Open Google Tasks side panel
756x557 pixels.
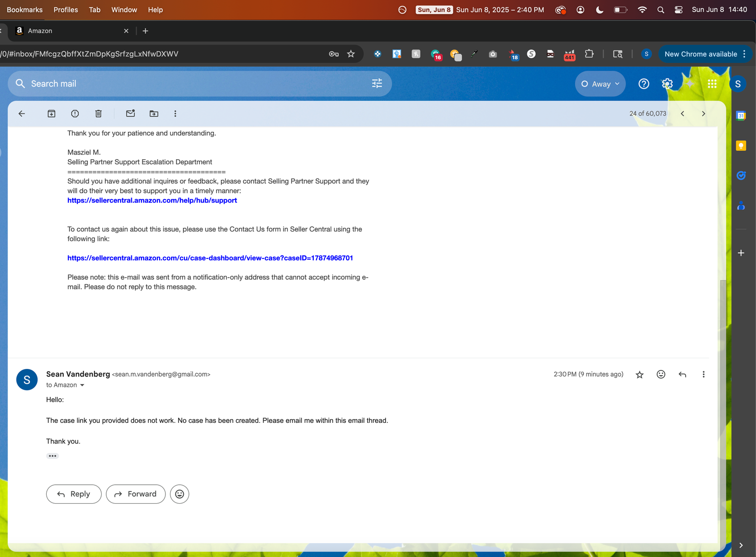coord(741,176)
